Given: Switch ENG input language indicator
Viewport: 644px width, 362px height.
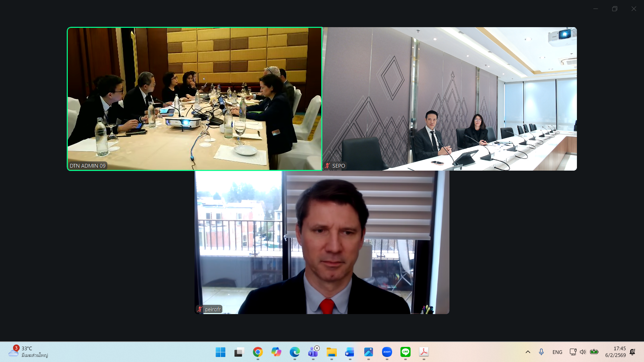Looking at the screenshot, I should click(x=557, y=352).
